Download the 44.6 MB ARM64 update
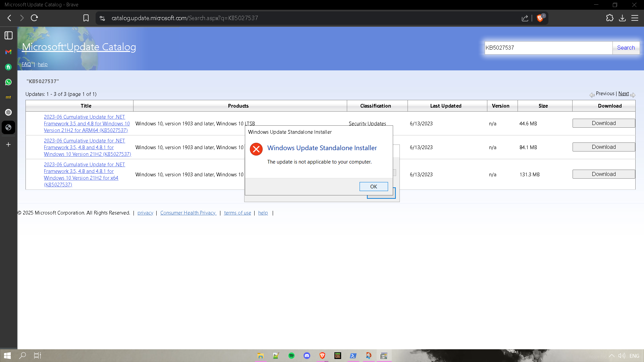 click(604, 123)
